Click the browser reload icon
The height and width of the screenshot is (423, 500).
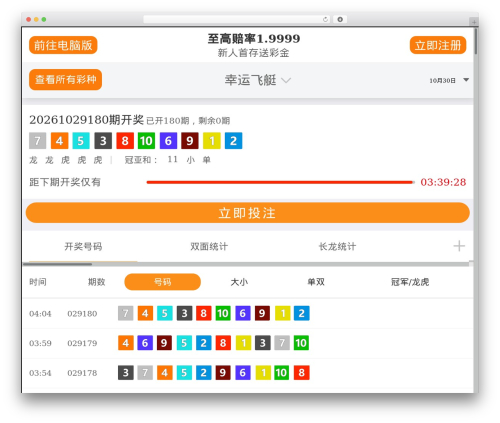(325, 19)
